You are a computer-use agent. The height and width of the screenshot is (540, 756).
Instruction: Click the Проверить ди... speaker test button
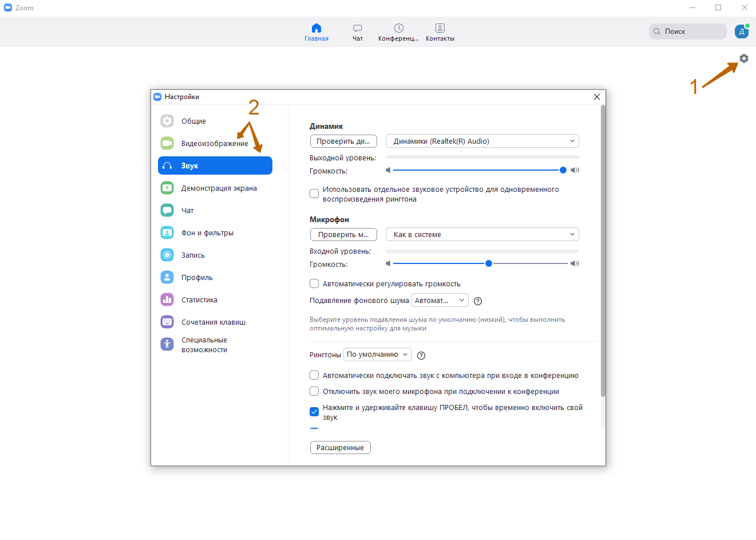[x=343, y=141]
